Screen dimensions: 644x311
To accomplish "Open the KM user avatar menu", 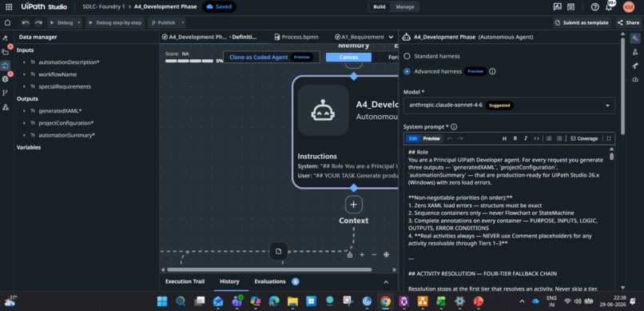I will click(628, 6).
